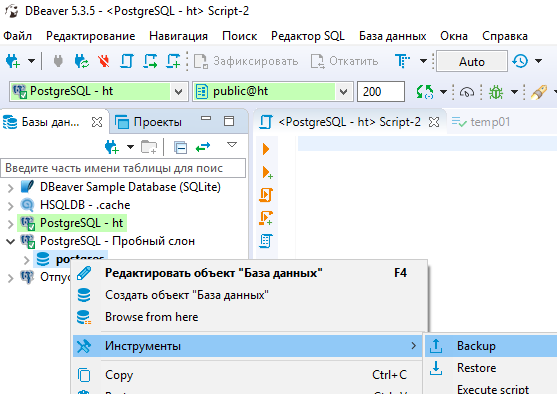
Task: Click the Collapse all icon in navigator
Action: point(180,147)
